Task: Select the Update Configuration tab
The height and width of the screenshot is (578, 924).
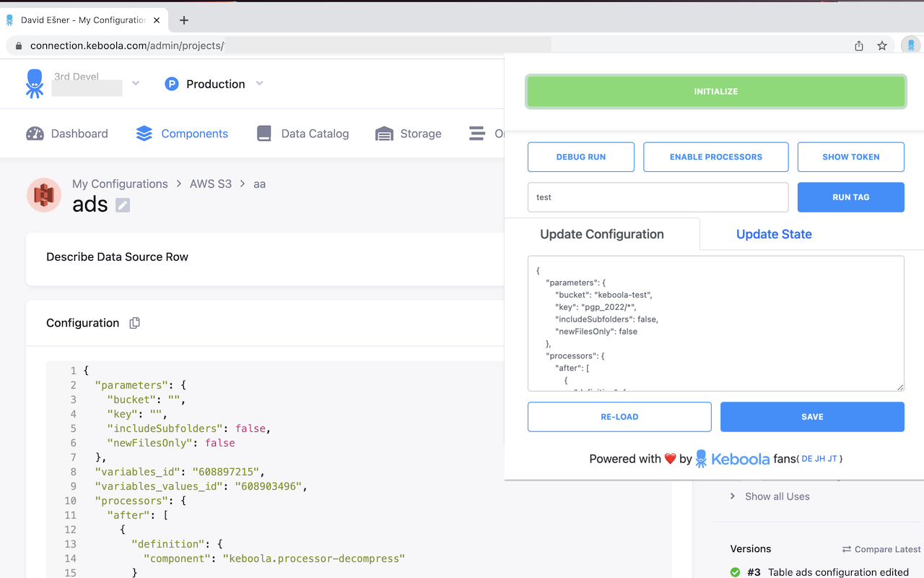Action: tap(601, 234)
